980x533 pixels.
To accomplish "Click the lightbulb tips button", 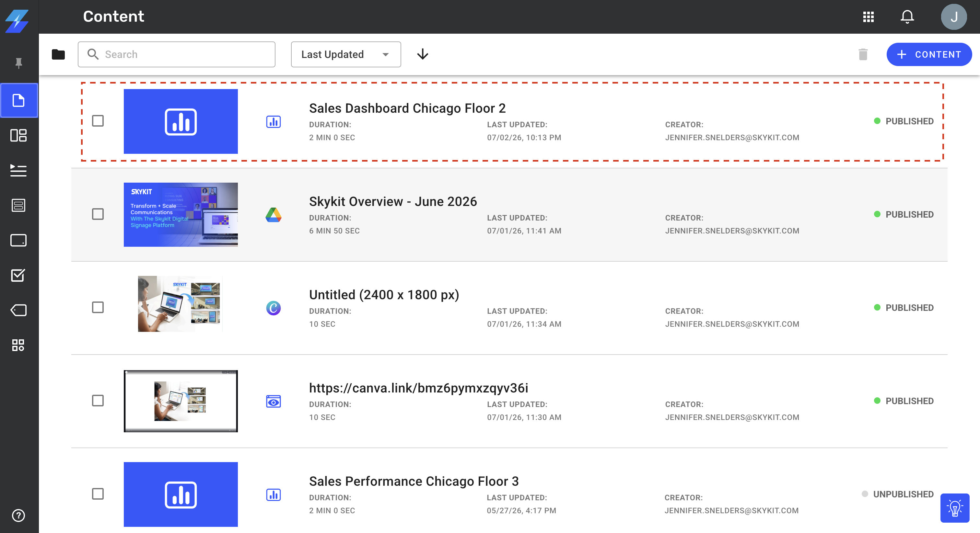I will click(x=955, y=508).
